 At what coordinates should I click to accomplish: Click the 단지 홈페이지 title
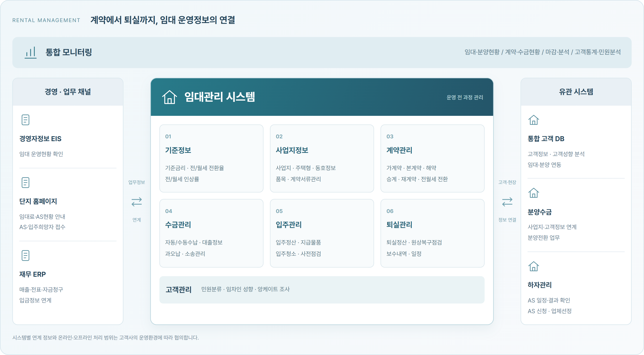38,201
